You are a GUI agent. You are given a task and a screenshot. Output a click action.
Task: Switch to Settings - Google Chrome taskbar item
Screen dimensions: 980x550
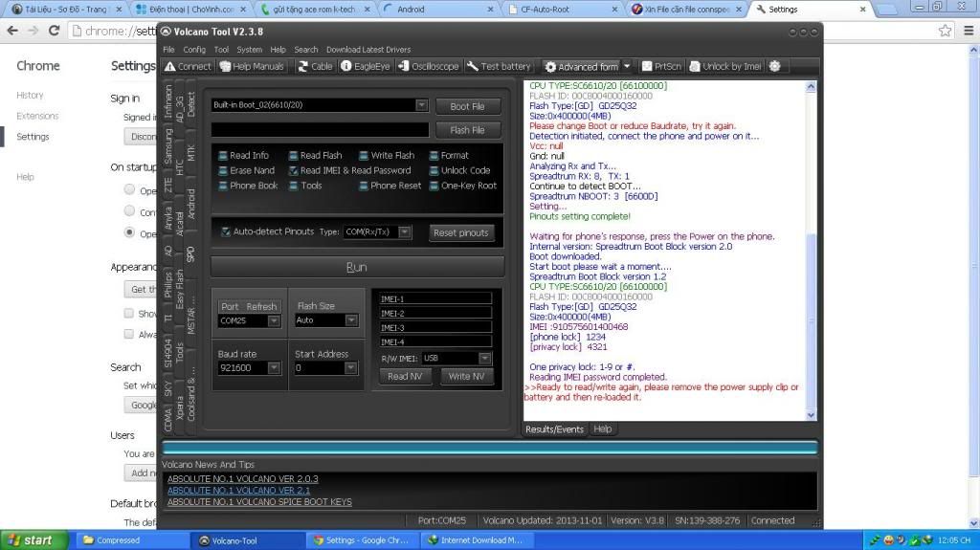click(361, 540)
